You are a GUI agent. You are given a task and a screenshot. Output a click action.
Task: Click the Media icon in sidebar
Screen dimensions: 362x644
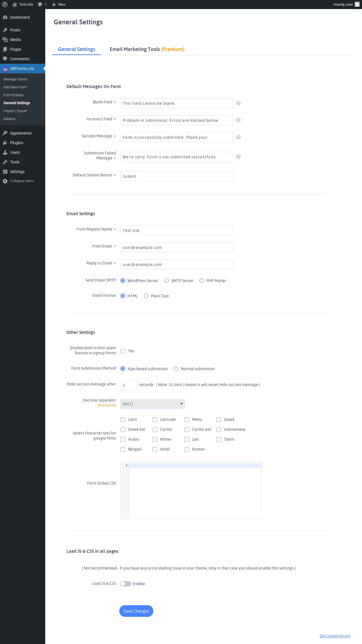click(5, 40)
